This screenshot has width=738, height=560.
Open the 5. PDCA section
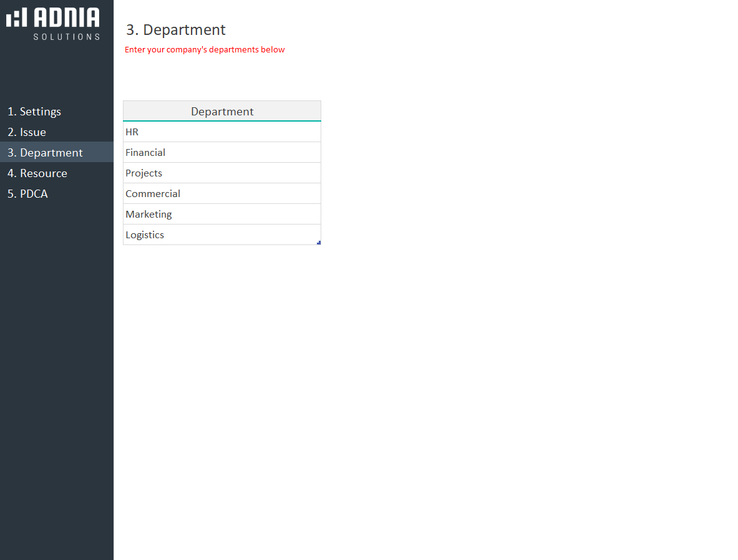[27, 194]
